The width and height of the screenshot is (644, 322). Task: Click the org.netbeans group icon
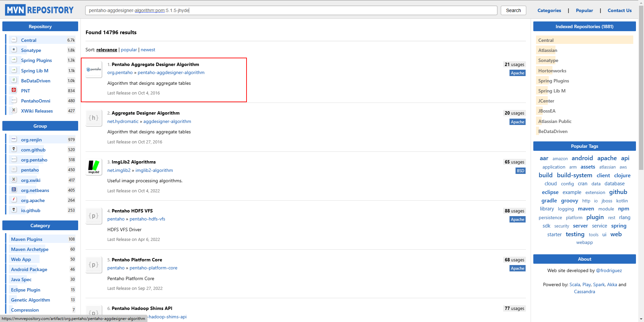tap(14, 190)
